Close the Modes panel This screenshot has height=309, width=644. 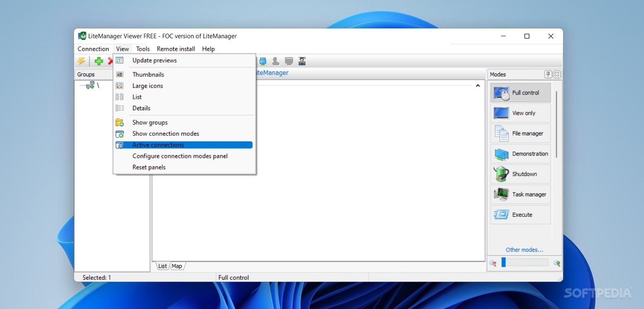(557, 74)
